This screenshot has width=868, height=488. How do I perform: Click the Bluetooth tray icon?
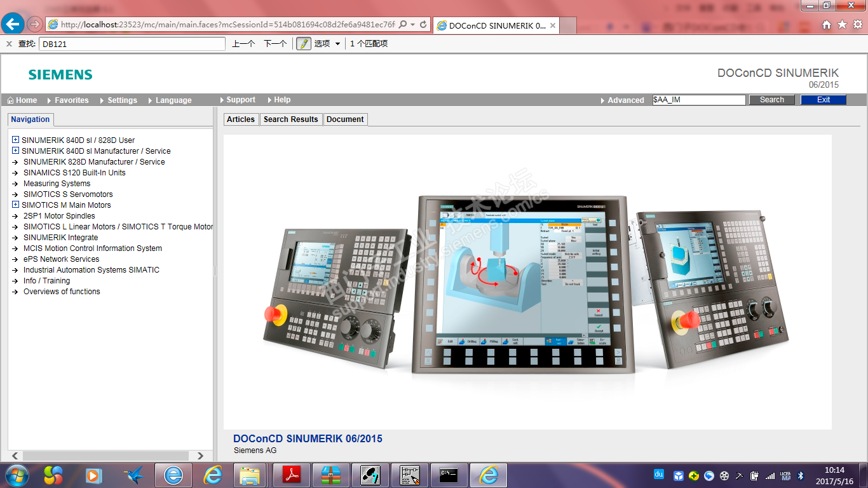point(801,475)
